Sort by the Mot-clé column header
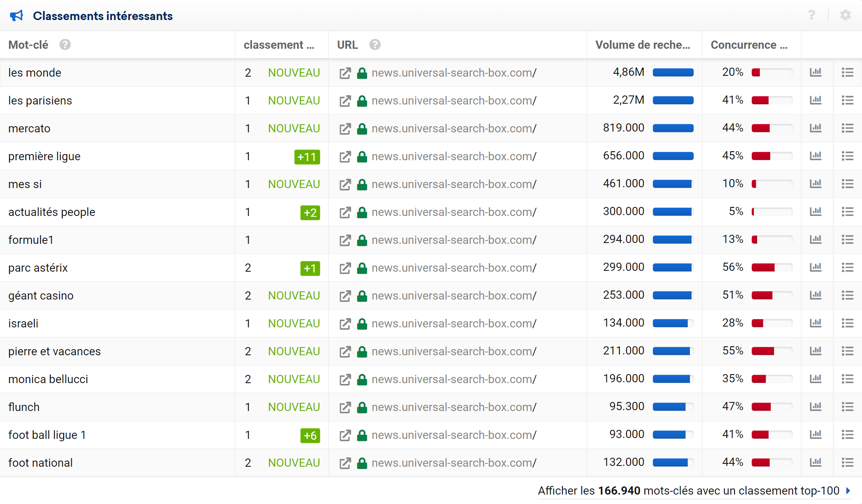Viewport: 862px width, 504px height. (x=28, y=45)
